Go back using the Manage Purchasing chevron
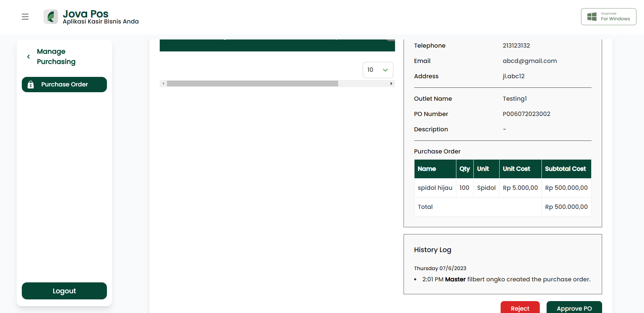The image size is (644, 313). click(29, 57)
